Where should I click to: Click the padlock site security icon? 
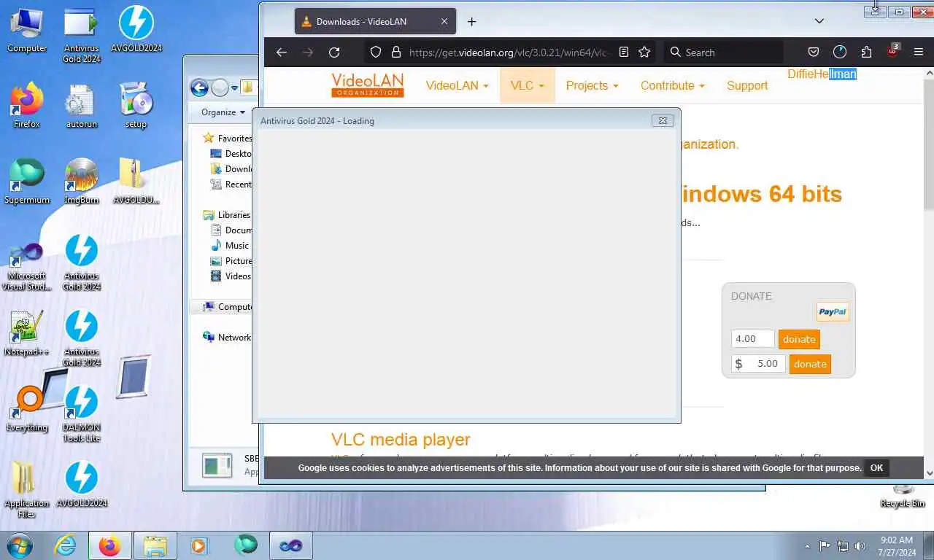coord(396,52)
